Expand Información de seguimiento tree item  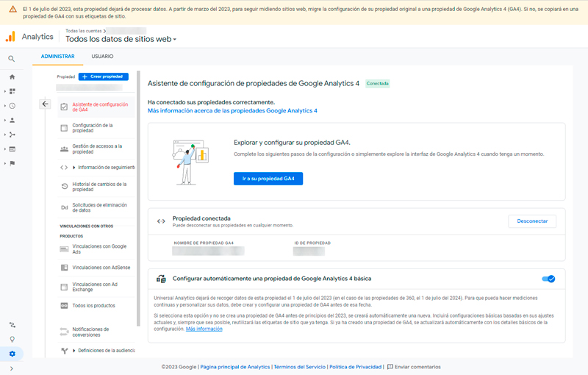click(74, 167)
